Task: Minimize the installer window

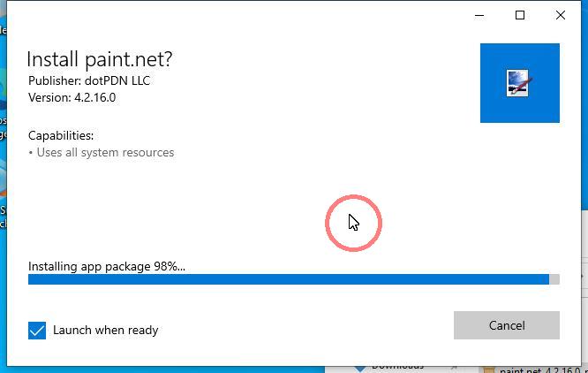Action: (480, 15)
